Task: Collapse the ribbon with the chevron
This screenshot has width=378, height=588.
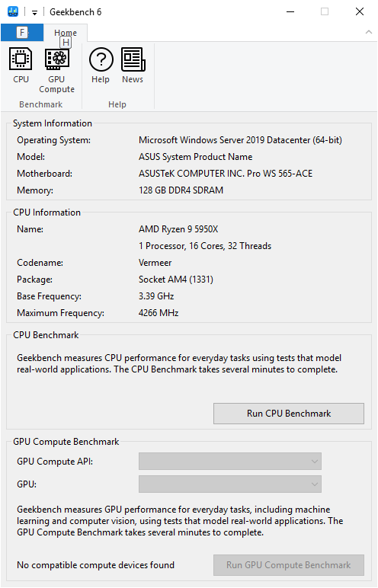Action: click(x=369, y=32)
